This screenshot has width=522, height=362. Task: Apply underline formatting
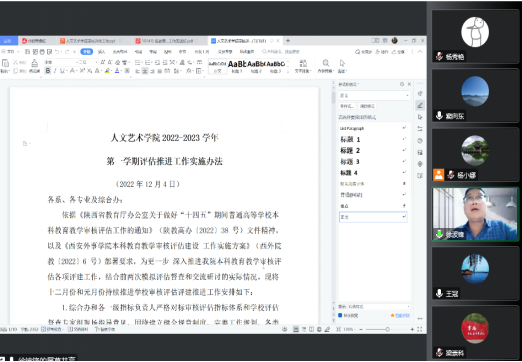click(62, 71)
